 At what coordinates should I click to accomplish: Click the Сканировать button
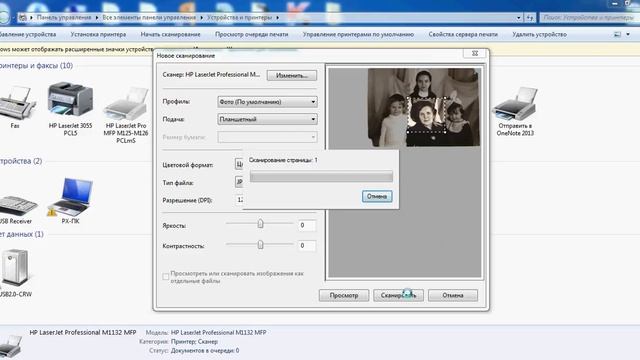398,295
